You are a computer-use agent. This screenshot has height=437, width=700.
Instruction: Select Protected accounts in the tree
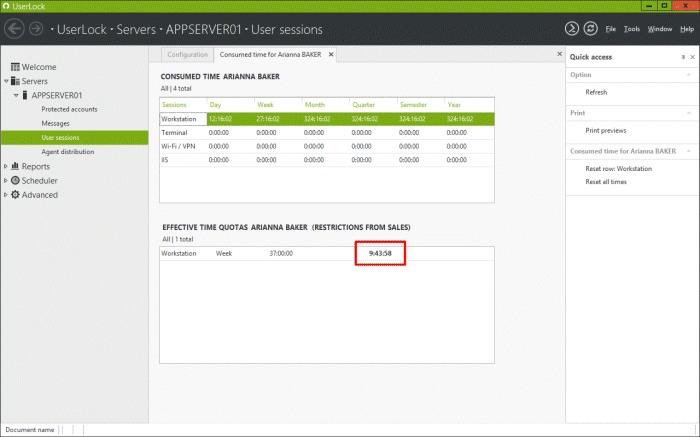(x=68, y=109)
